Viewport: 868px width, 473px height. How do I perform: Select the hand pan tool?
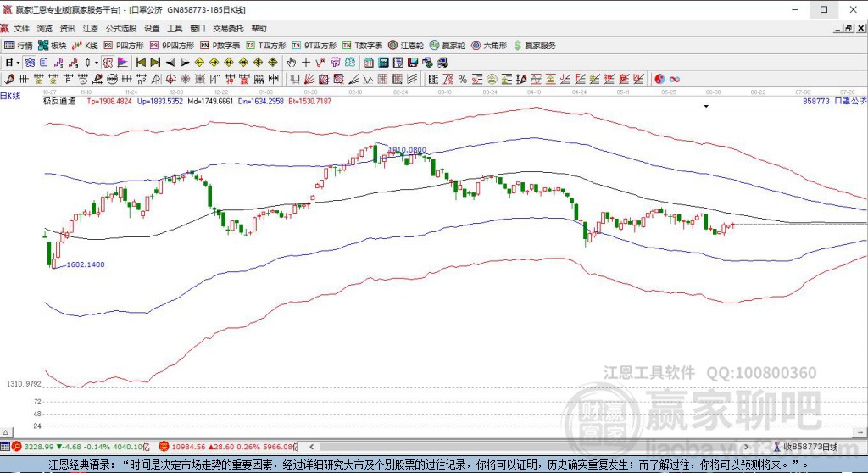[x=291, y=63]
